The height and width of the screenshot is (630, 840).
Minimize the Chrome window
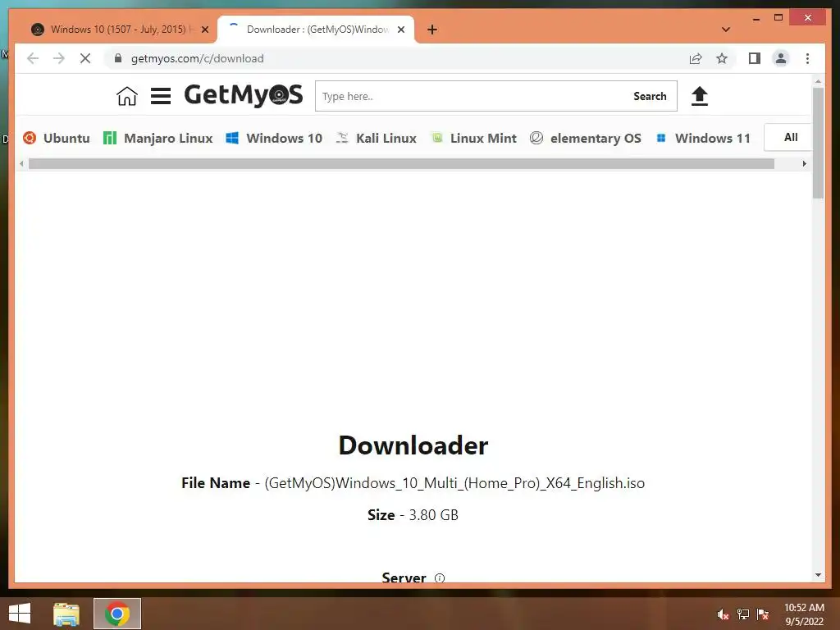point(756,18)
